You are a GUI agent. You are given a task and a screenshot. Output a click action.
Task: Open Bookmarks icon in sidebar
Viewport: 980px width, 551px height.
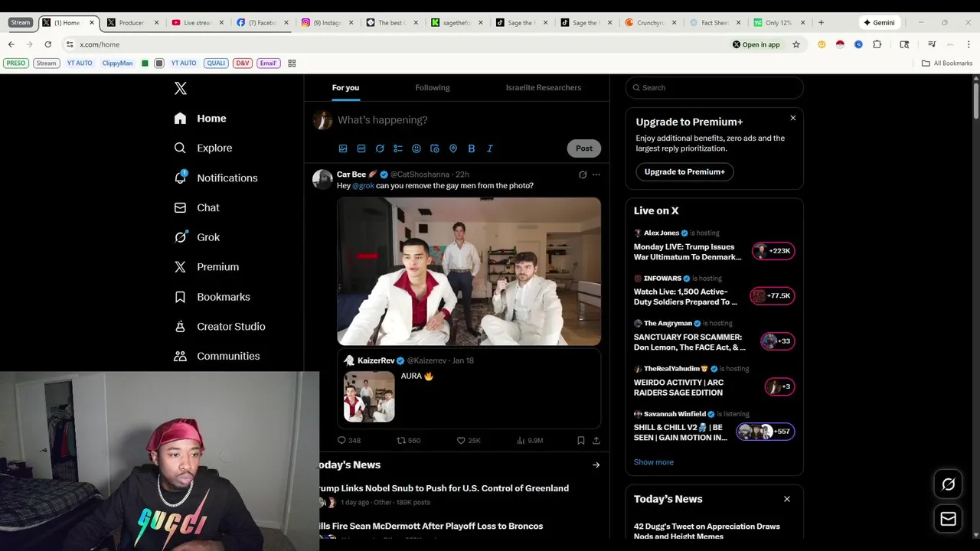(x=180, y=297)
